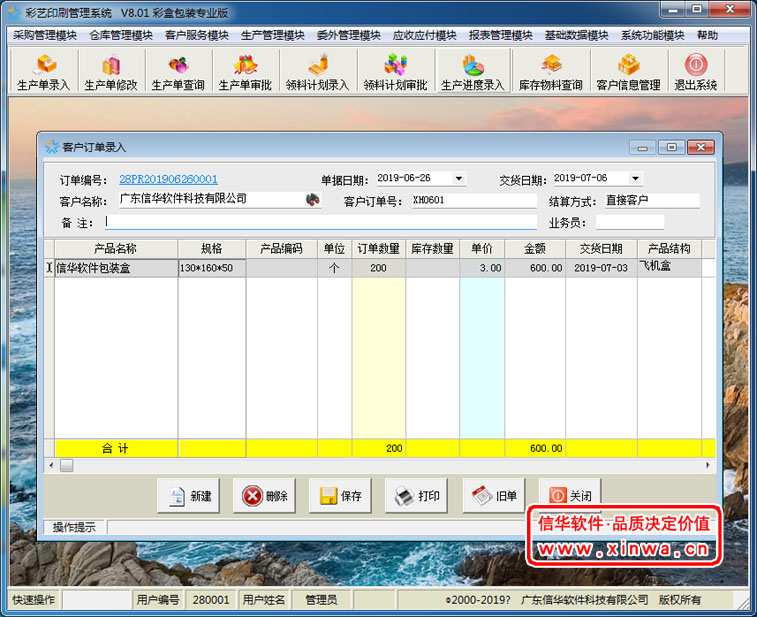Click the 单价 column header
This screenshot has height=617, width=757.
tap(482, 249)
